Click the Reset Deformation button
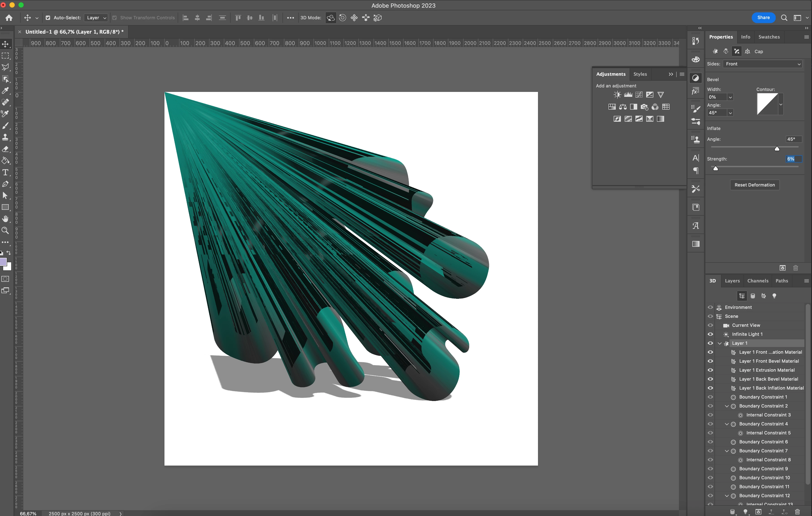Screen dimensions: 812x516 (x=754, y=185)
